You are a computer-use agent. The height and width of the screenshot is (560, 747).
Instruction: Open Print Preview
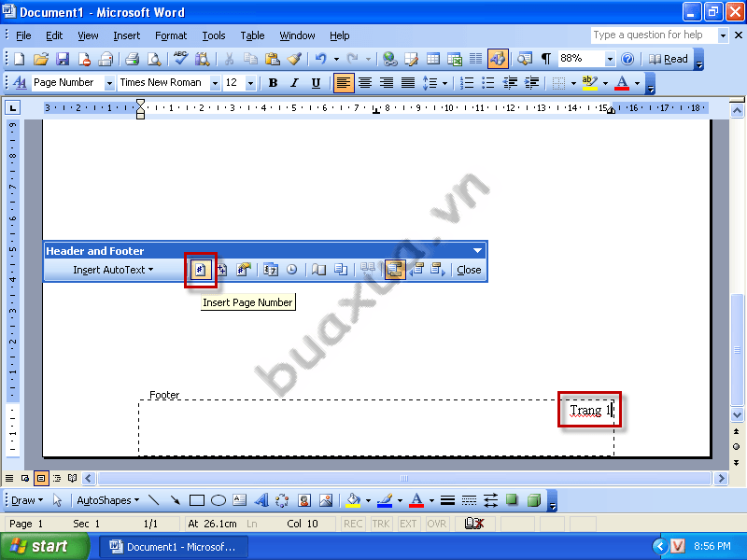coord(154,59)
